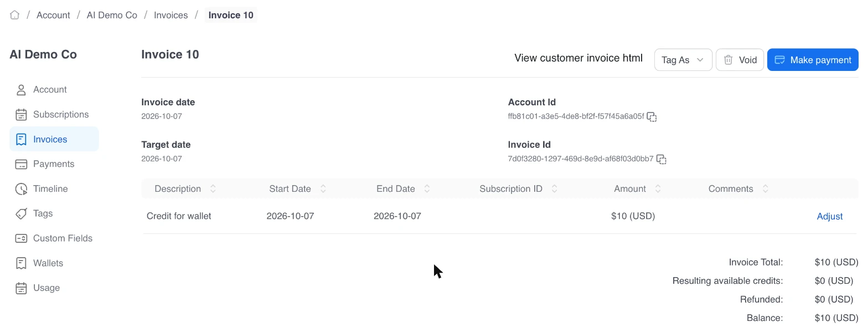Sort by Description column arrows
This screenshot has height=332, width=868.
point(213,189)
